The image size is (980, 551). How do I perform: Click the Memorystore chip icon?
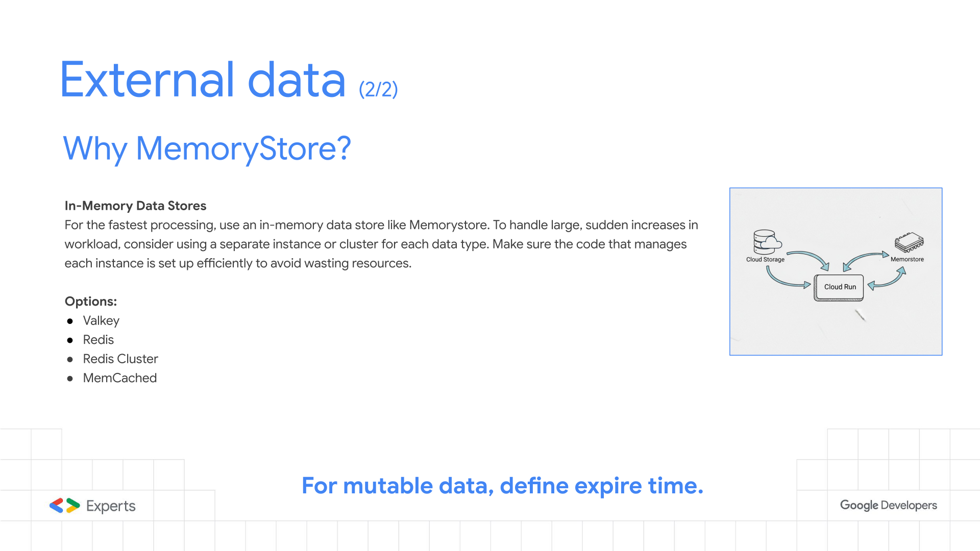pyautogui.click(x=909, y=242)
